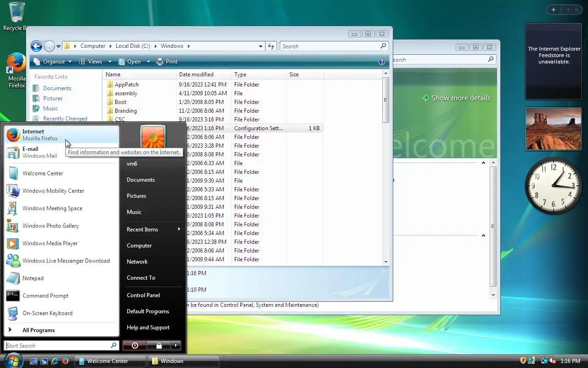
Task: Open Documents in Favorite Links
Action: (57, 88)
